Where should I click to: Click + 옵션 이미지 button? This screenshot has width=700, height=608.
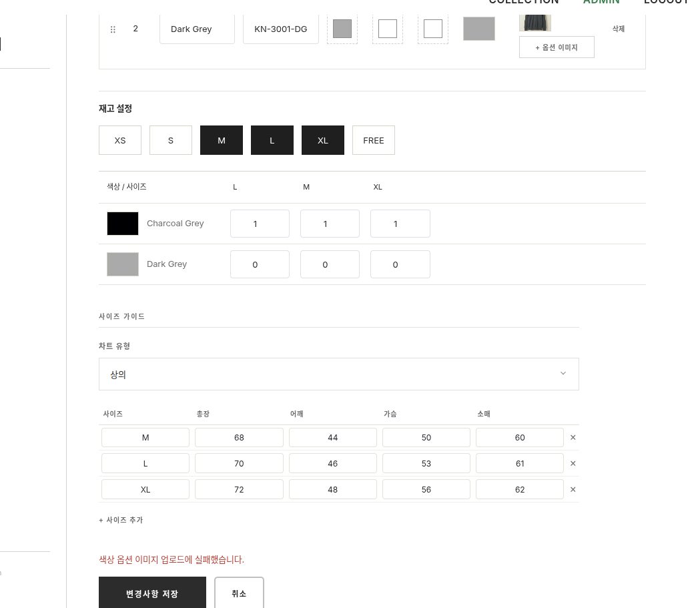[x=557, y=47]
